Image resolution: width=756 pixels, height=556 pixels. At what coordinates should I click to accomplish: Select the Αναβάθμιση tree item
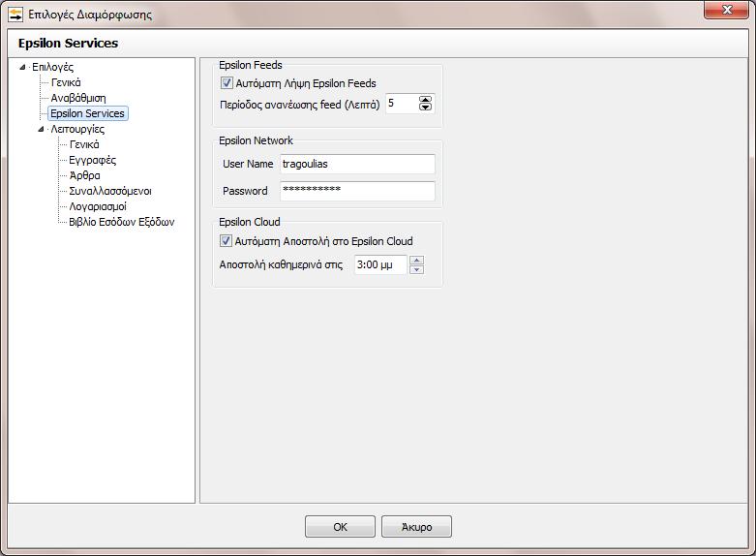pyautogui.click(x=78, y=98)
